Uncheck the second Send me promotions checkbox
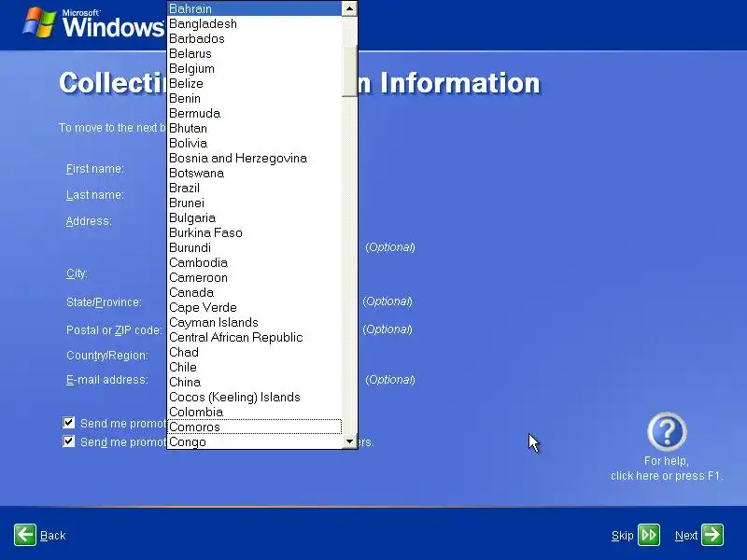This screenshot has height=560, width=747. 68,441
